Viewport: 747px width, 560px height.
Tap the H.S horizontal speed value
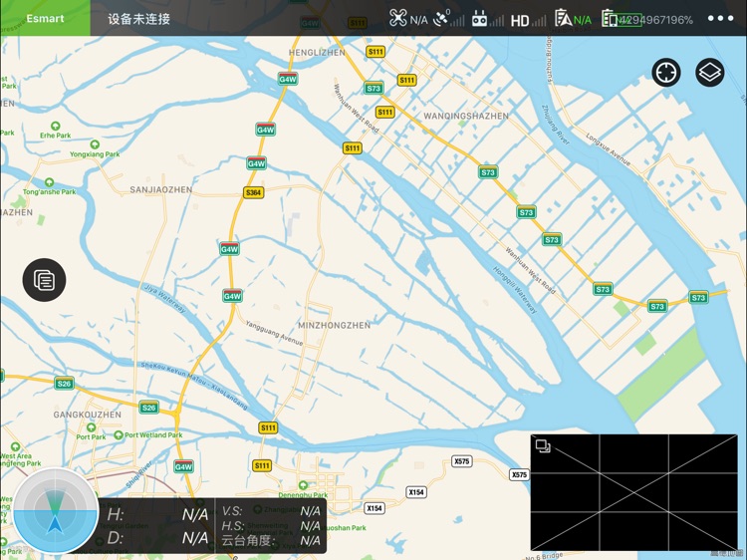[x=310, y=526]
